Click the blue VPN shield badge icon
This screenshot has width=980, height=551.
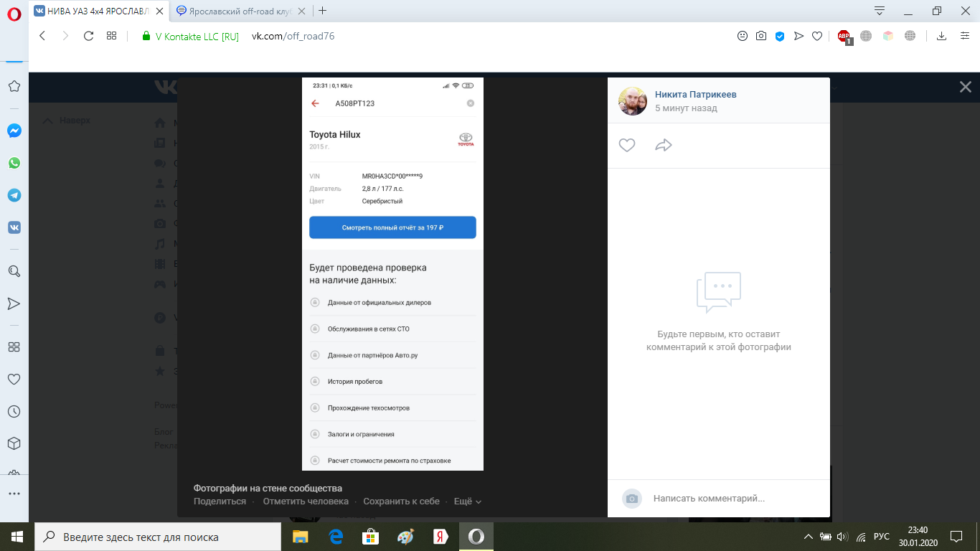780,36
